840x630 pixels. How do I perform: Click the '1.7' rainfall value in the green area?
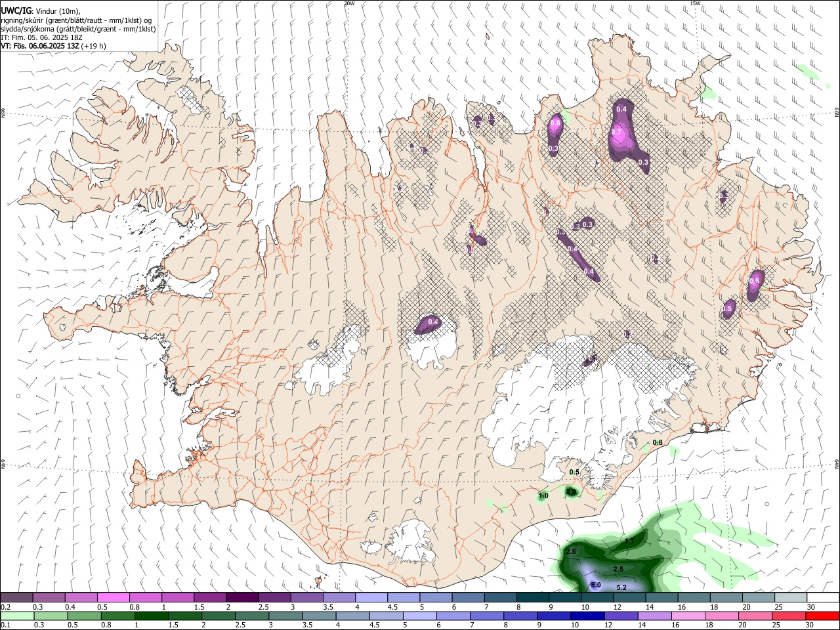click(629, 541)
